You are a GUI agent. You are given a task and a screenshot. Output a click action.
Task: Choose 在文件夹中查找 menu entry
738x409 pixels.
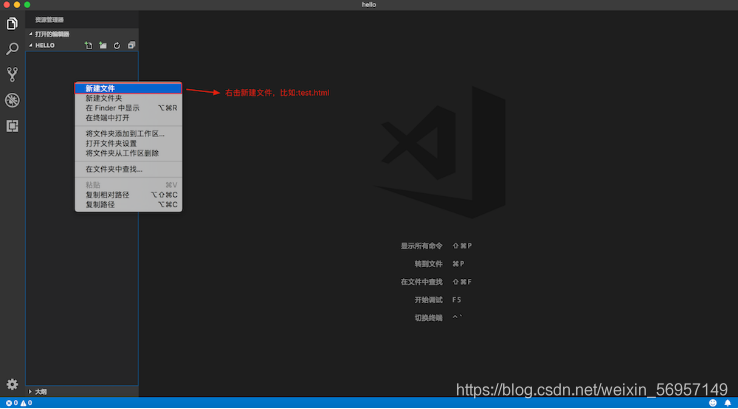128,169
